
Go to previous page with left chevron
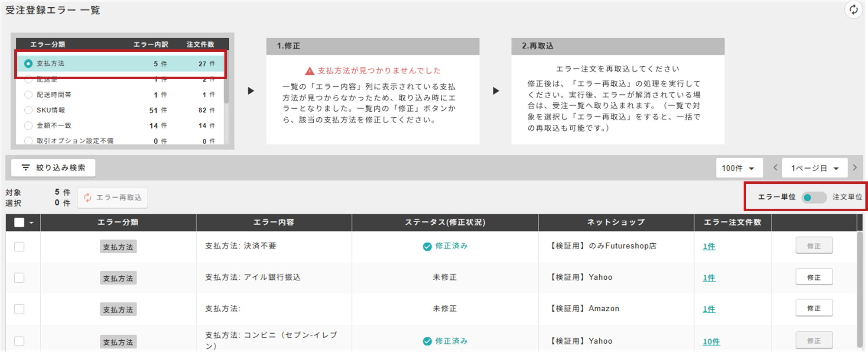[x=775, y=168]
